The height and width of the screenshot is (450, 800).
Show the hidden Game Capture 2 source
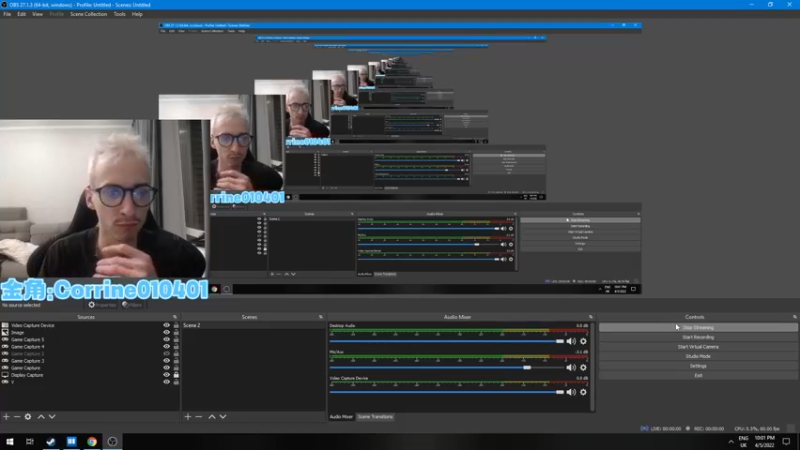pos(166,354)
